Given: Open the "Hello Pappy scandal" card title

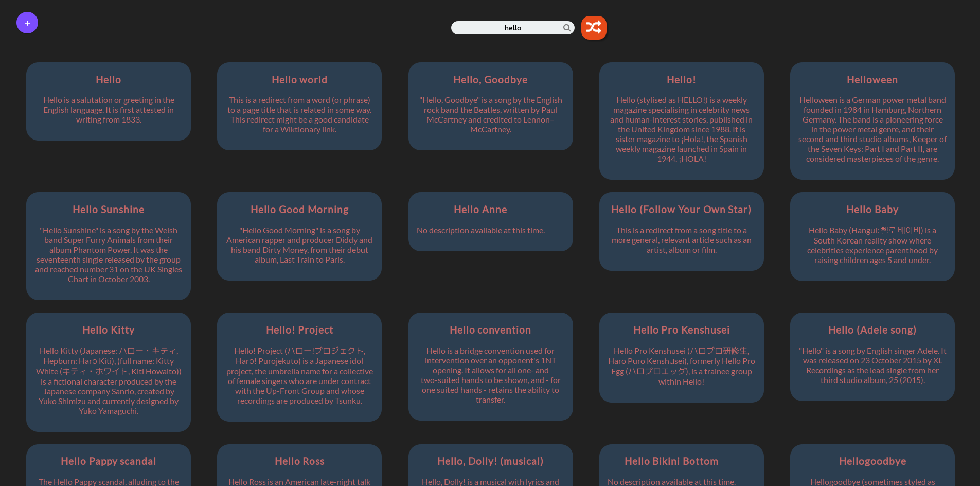Looking at the screenshot, I should 109,461.
